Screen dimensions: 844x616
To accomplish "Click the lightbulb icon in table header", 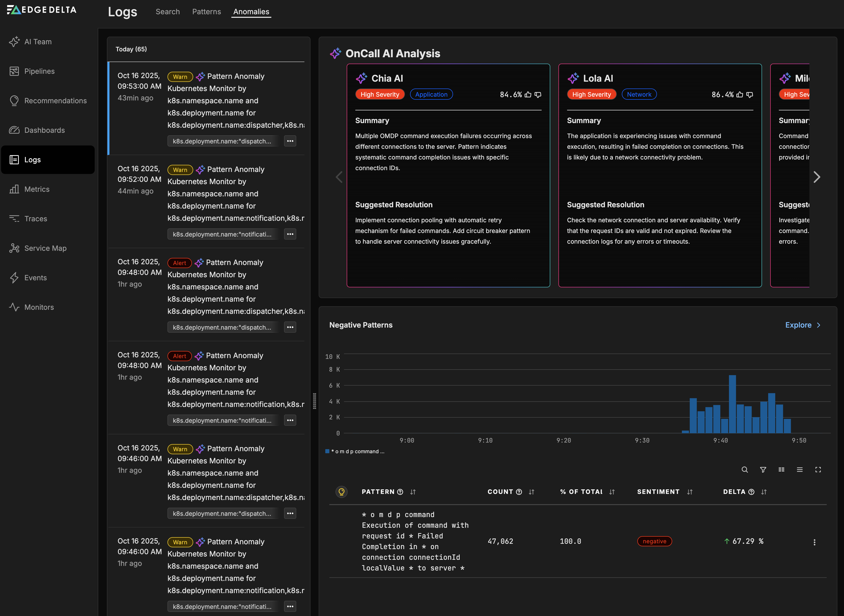I will tap(341, 492).
